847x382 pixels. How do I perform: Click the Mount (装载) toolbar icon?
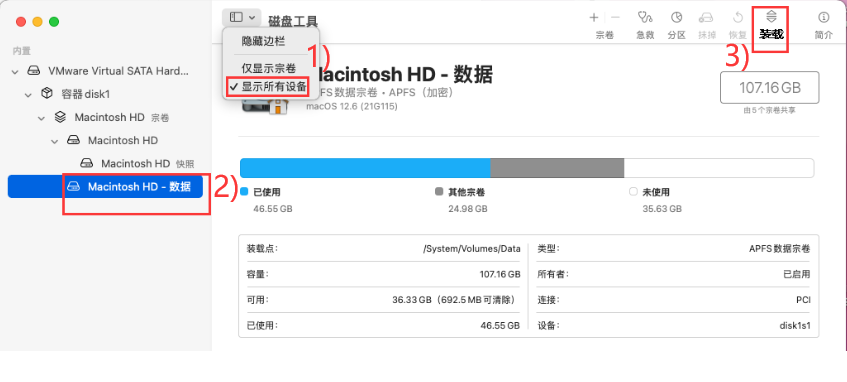tap(771, 17)
